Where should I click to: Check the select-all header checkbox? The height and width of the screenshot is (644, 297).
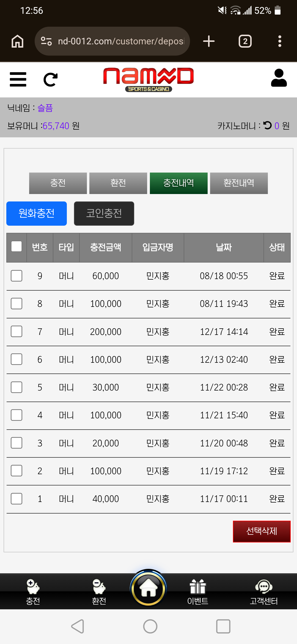click(x=16, y=246)
